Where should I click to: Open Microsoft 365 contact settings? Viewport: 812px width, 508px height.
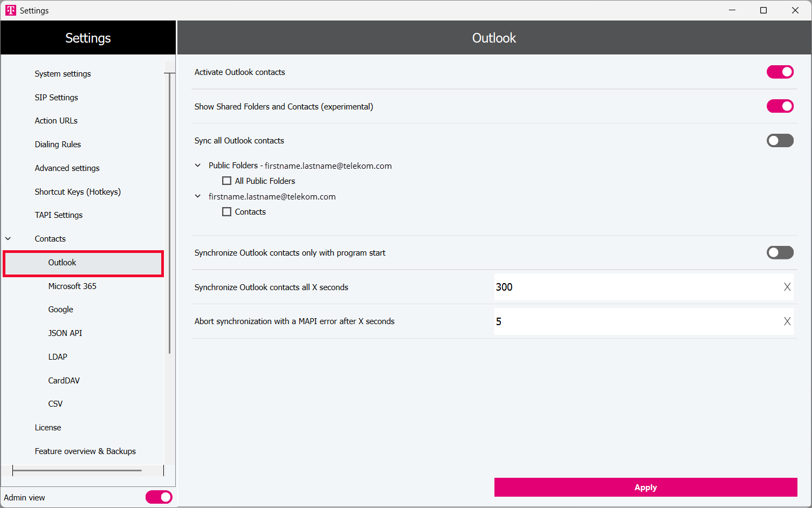pyautogui.click(x=72, y=286)
